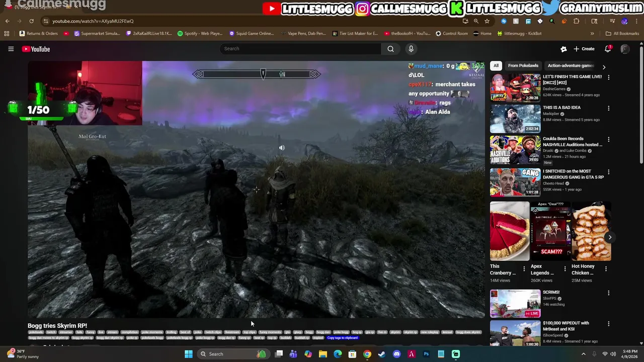The image size is (644, 362).
Task: Open the apps grid in bookmarks bar
Action: click(7, 34)
